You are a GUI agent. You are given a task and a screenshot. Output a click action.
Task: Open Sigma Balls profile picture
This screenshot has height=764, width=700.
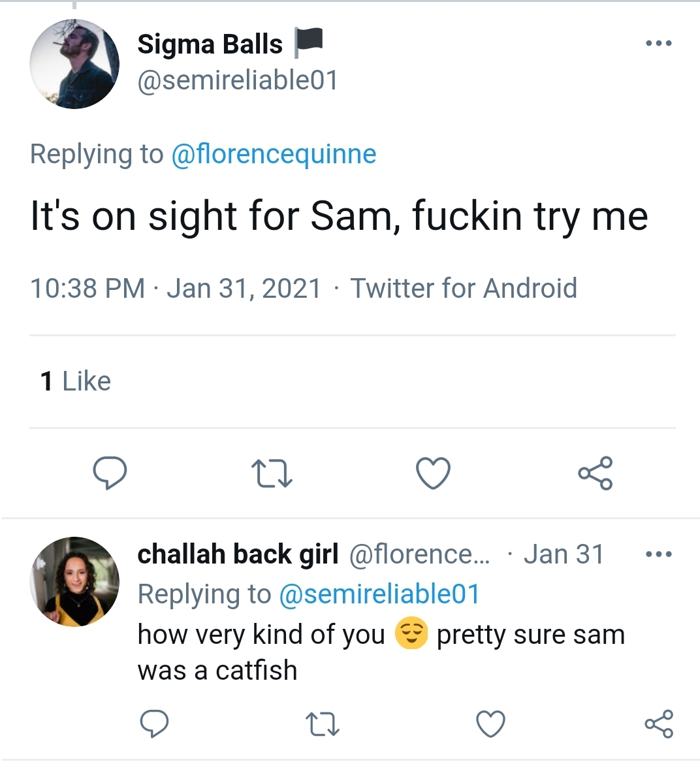(74, 64)
